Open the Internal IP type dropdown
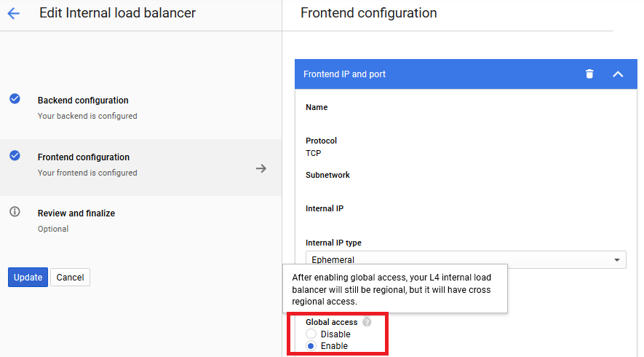644x357 pixels. point(466,259)
